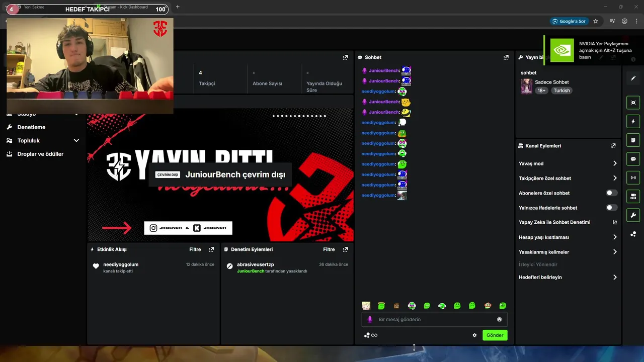Pop out the Sohbet chat panel

click(506, 57)
